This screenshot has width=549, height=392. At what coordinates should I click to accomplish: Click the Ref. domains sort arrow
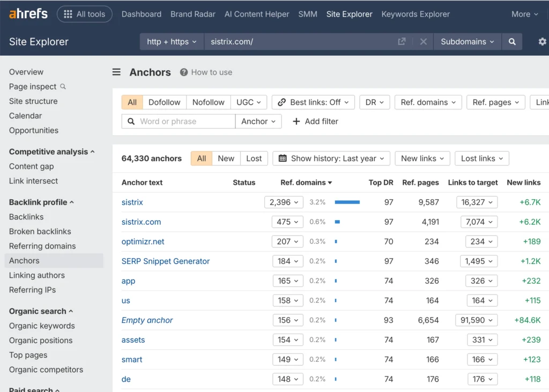pyautogui.click(x=330, y=183)
